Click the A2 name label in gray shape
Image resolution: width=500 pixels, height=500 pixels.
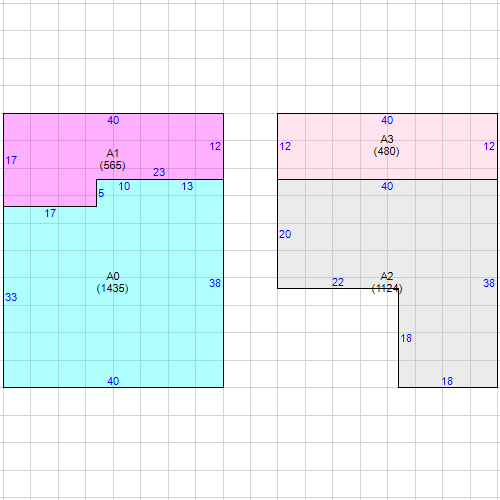(387, 276)
